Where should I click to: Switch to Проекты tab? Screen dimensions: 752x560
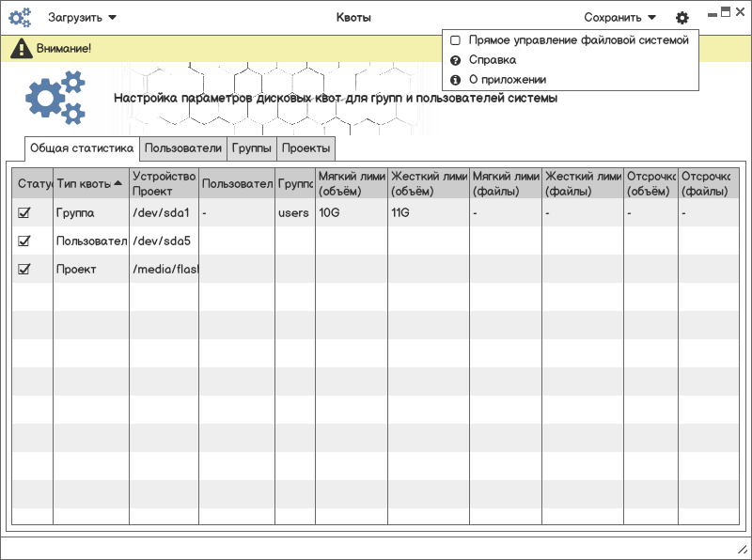[x=306, y=148]
